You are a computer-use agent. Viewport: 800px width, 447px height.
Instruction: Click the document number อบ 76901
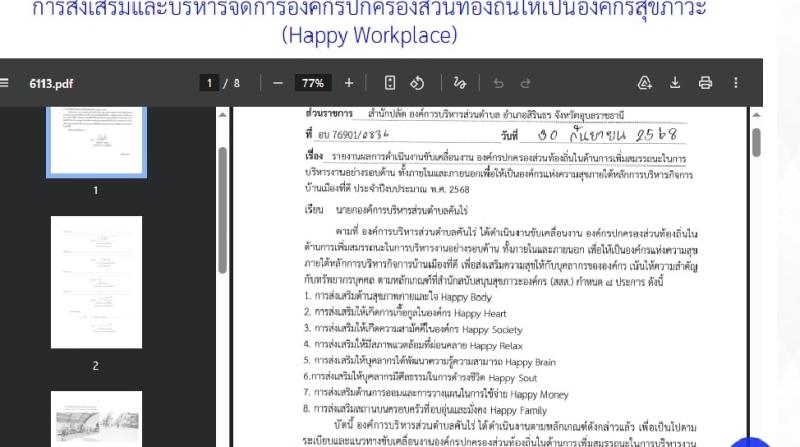[x=354, y=135]
